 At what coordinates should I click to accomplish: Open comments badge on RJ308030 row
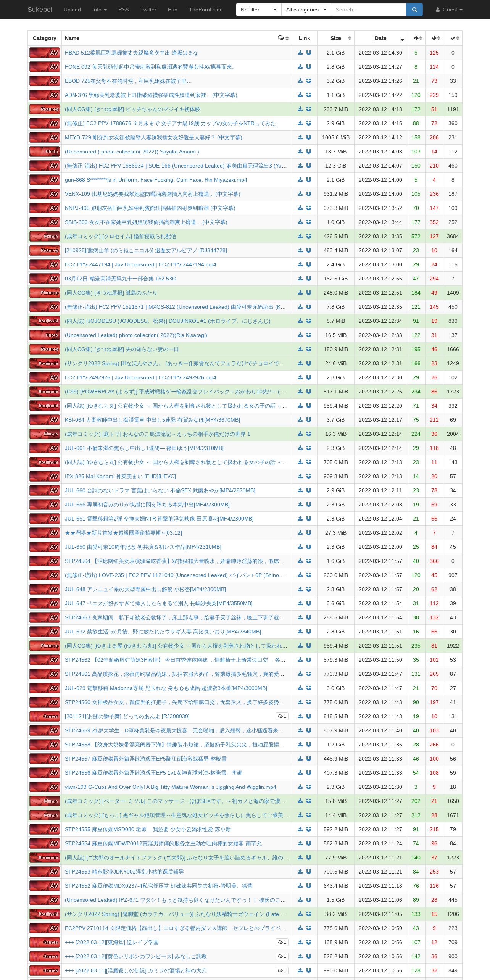point(282,716)
